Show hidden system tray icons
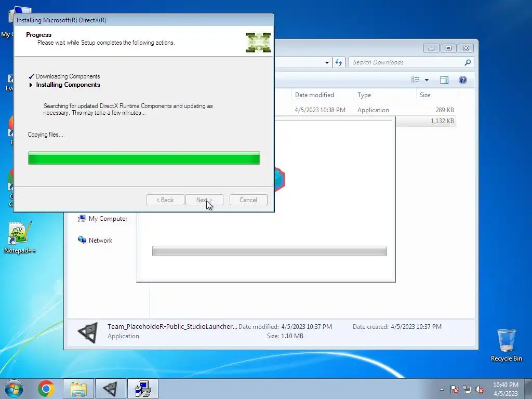 (442, 389)
